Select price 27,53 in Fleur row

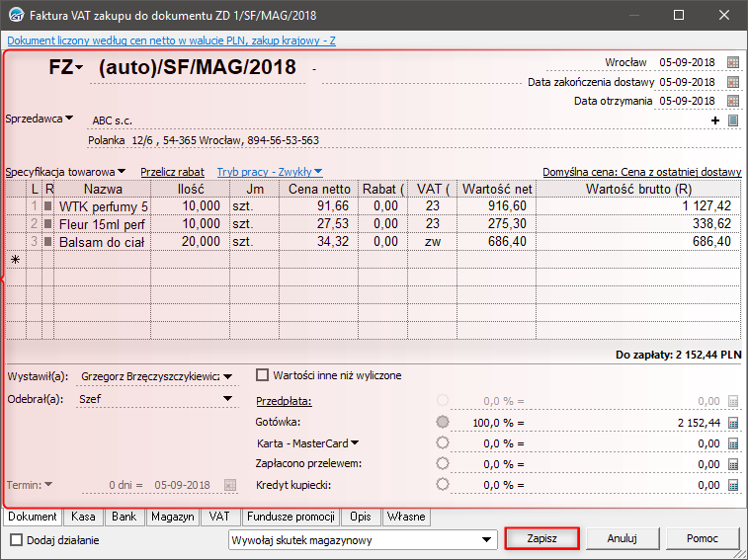pyautogui.click(x=319, y=224)
